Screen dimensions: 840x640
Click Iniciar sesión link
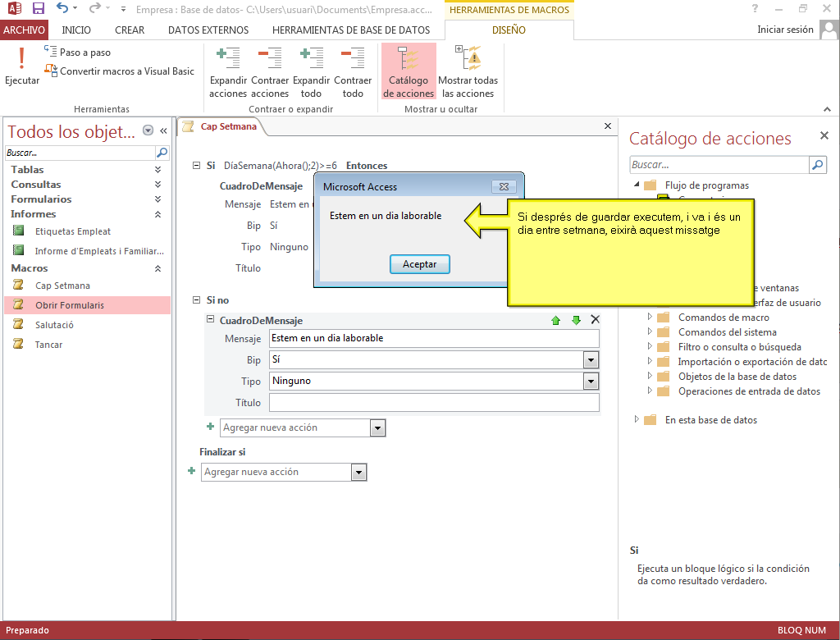pyautogui.click(x=785, y=30)
